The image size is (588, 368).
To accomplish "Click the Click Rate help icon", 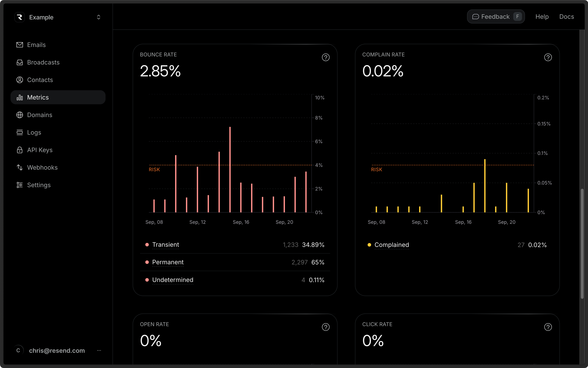I will (x=548, y=327).
